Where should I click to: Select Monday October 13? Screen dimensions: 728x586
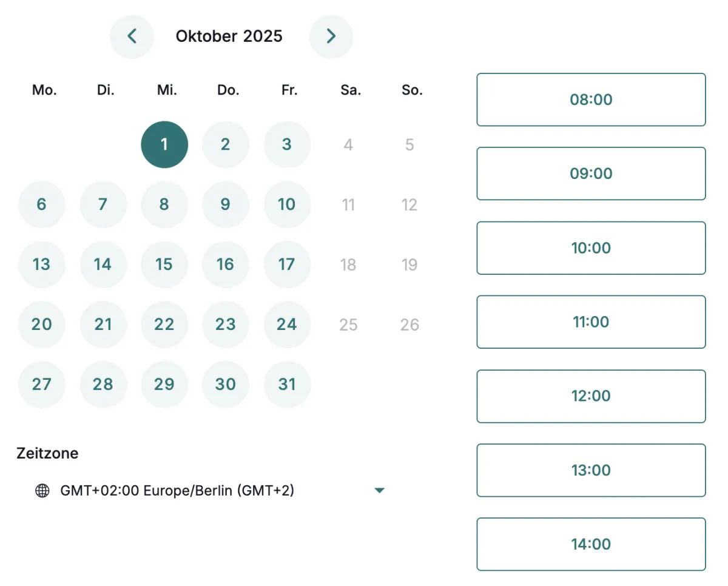point(42,264)
